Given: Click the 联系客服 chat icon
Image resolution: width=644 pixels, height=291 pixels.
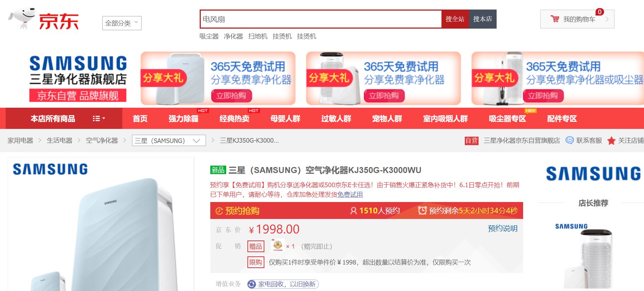Looking at the screenshot, I should click(x=569, y=141).
